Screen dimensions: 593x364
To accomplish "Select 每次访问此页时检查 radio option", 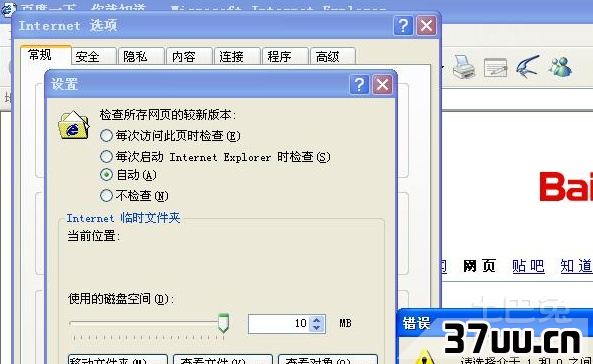I will pyautogui.click(x=170, y=135).
